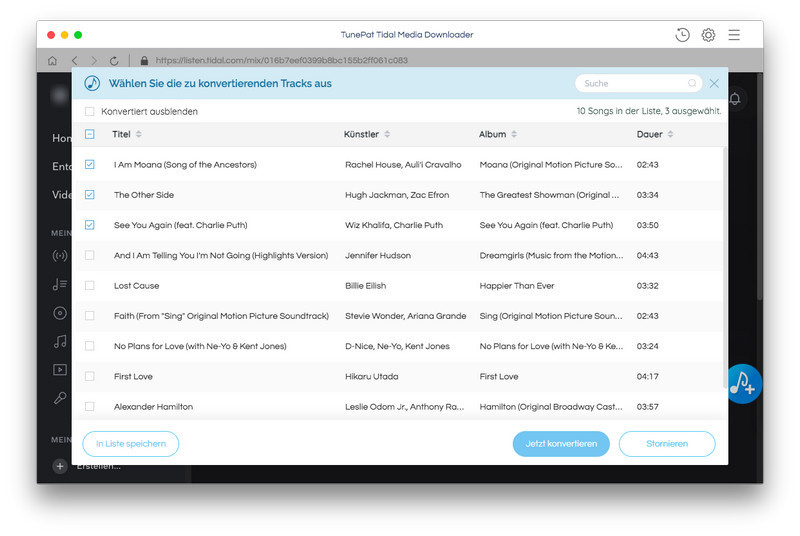Viewport: 800px width, 536px height.
Task: Click Hikaru Utada artist cell
Action: (371, 376)
